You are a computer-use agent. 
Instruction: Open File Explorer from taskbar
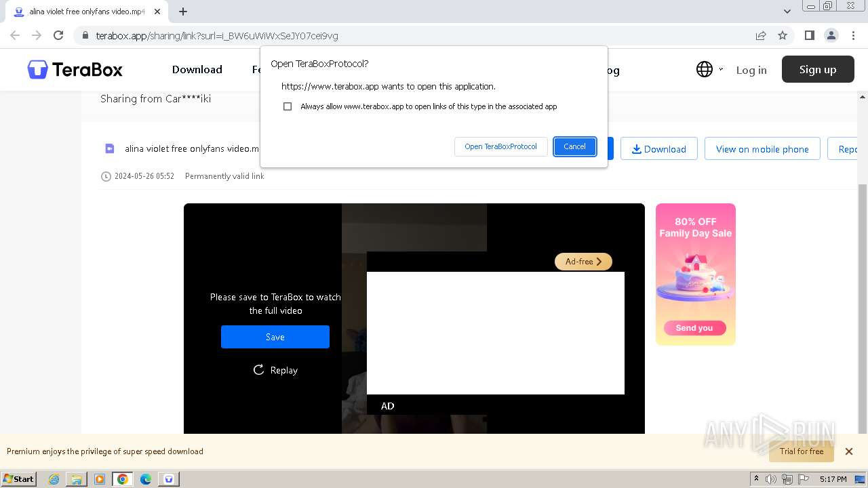pos(77,479)
